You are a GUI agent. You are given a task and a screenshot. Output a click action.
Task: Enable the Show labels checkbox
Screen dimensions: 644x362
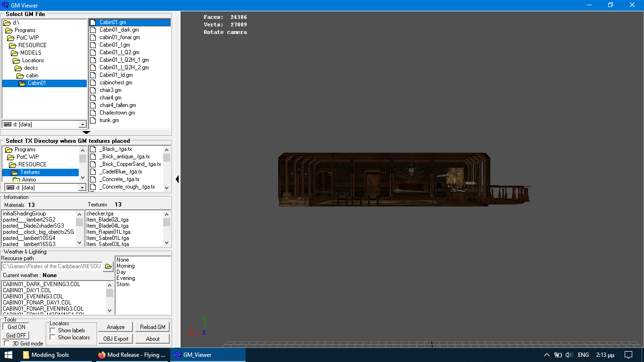click(52, 330)
